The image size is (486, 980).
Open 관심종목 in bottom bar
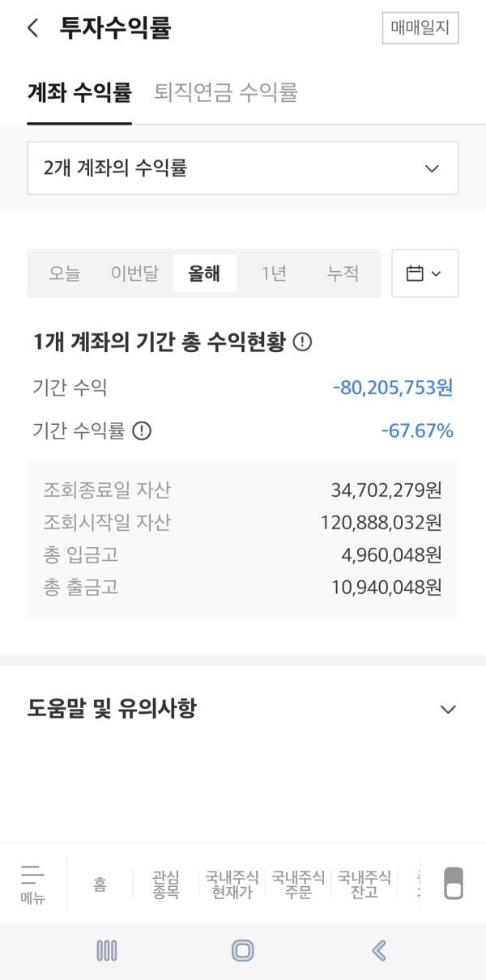pyautogui.click(x=165, y=885)
